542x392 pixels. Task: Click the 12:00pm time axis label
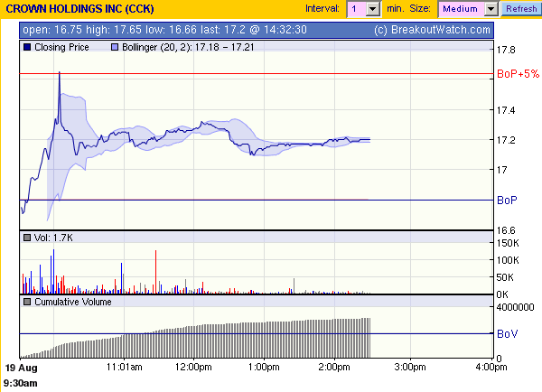193,367
